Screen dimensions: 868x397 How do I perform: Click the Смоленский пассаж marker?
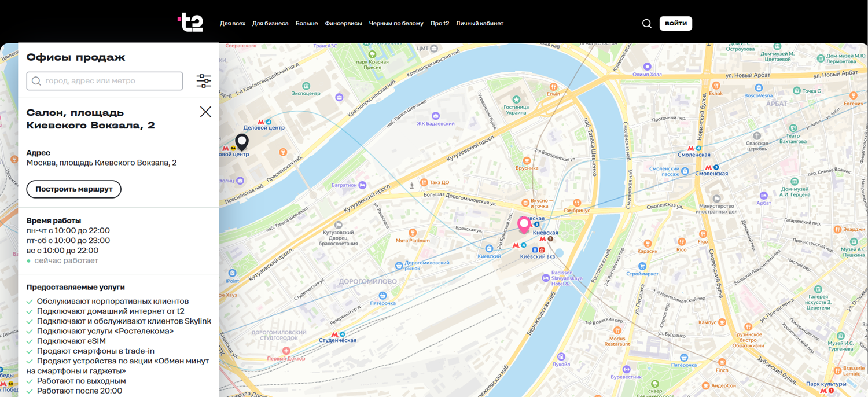coord(685,171)
